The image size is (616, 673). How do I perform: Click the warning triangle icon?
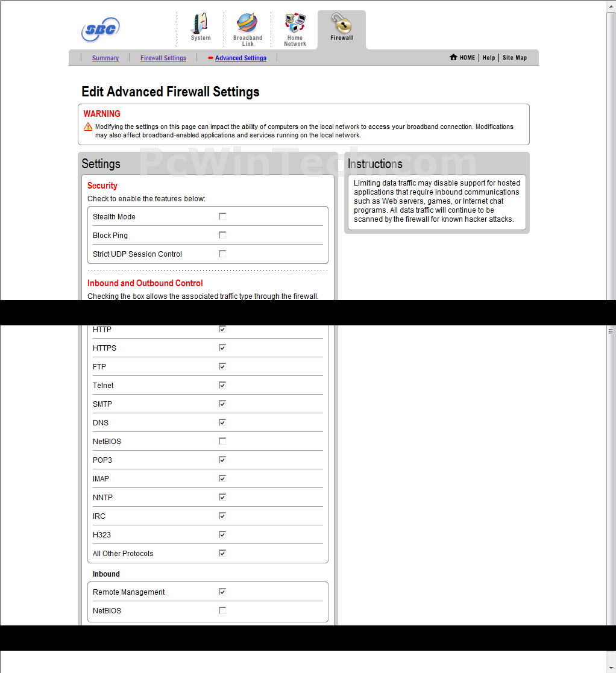tap(88, 127)
